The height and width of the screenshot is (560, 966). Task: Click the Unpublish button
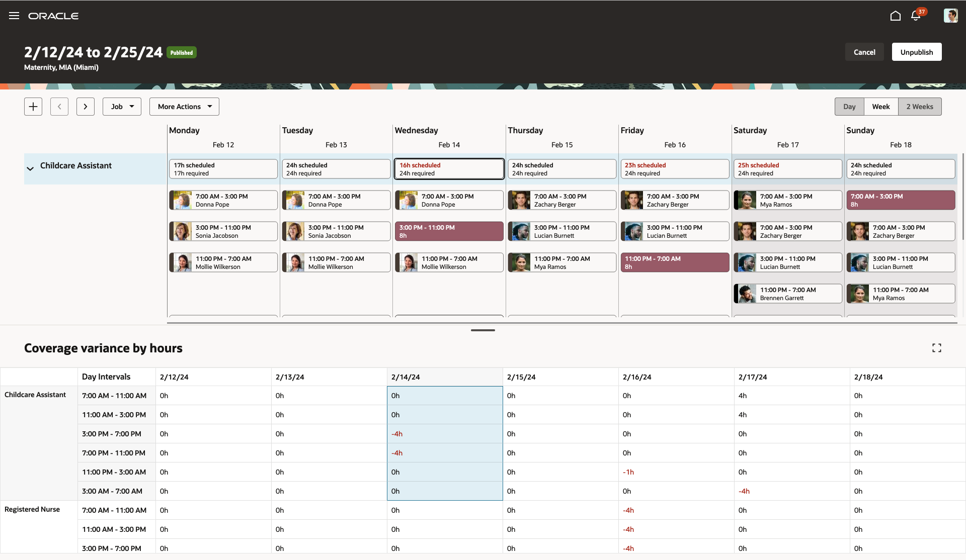click(916, 52)
